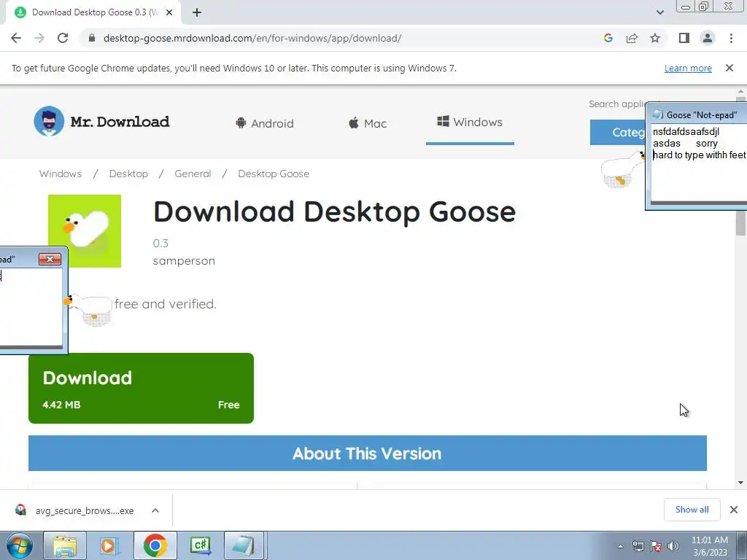Screen dimensions: 747x560
Task: Click the About This Version header
Action: (x=368, y=454)
